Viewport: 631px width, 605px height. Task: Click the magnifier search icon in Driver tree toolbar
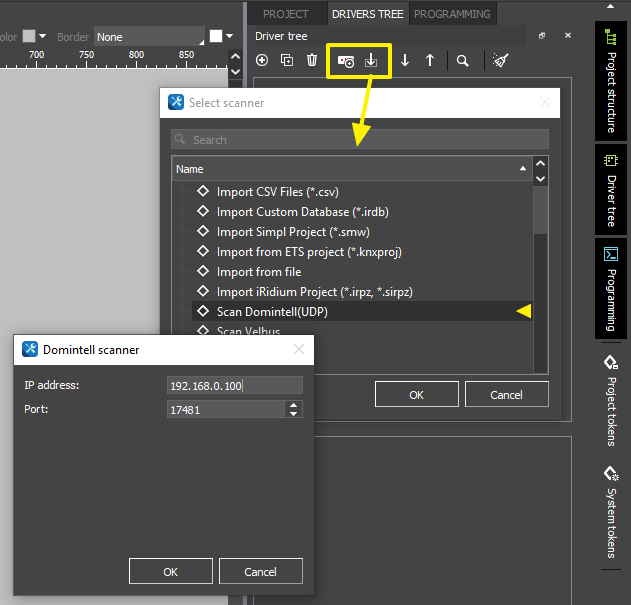tap(463, 60)
